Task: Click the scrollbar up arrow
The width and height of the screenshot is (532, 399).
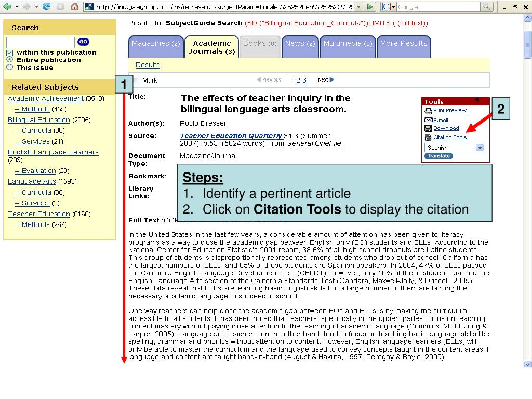Action: (528, 17)
